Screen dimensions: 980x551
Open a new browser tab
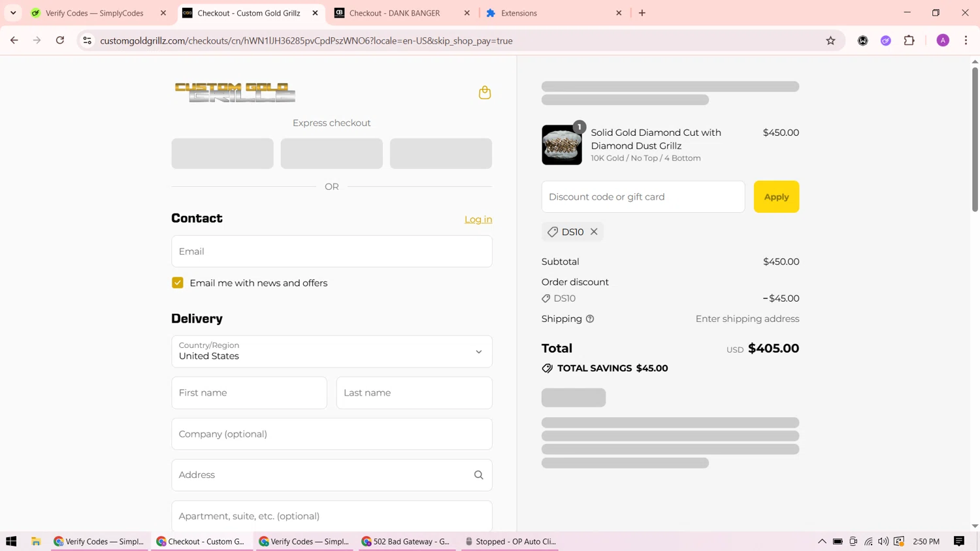pyautogui.click(x=642, y=13)
